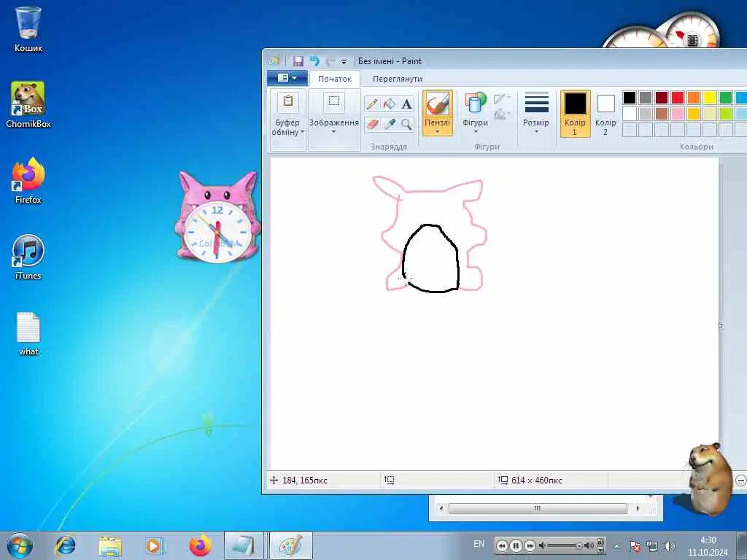The image size is (747, 560).
Task: Expand the Пензлі brushes dropdown arrow
Action: click(438, 132)
